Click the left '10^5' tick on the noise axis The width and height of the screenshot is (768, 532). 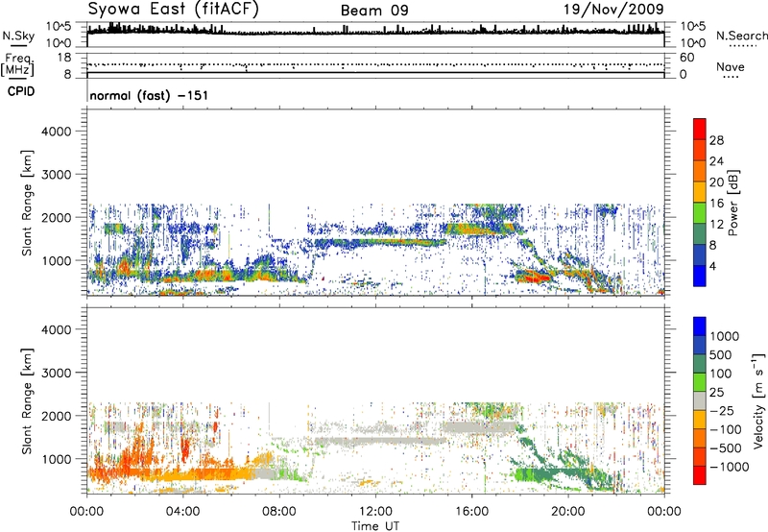[x=60, y=26]
